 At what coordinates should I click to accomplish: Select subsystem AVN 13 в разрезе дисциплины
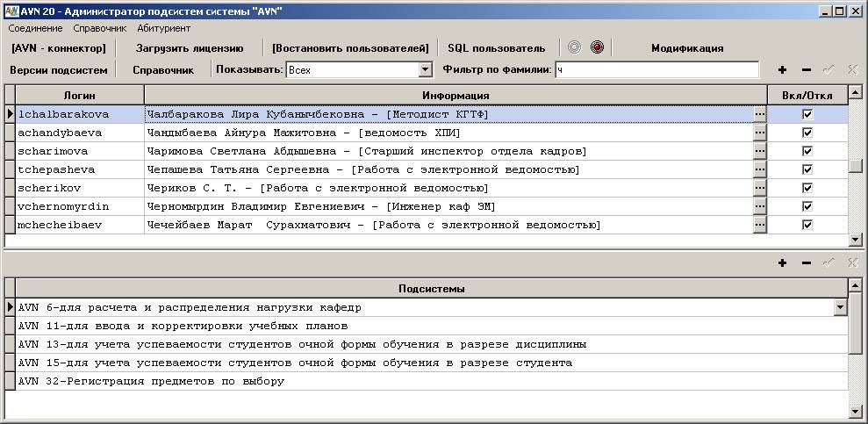pyautogui.click(x=431, y=344)
